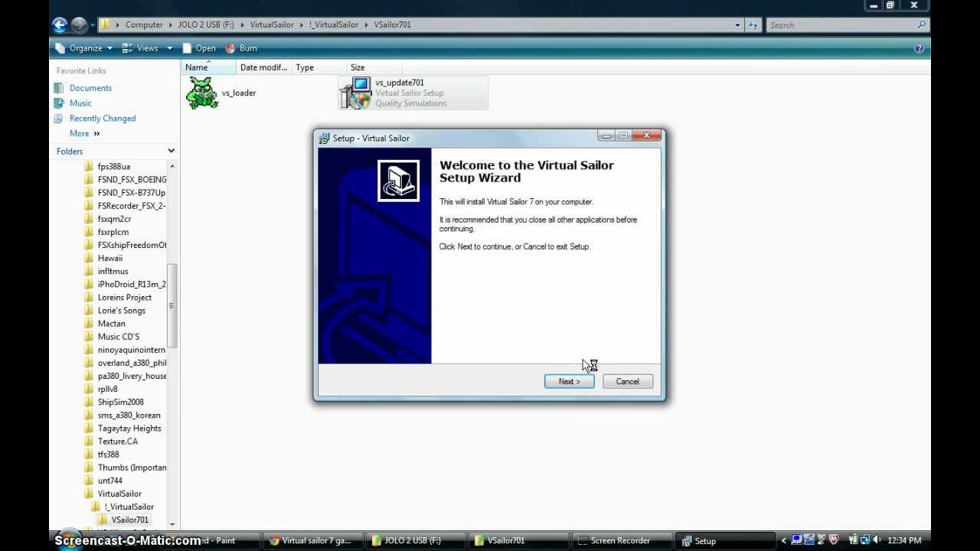This screenshot has width=980, height=551.
Task: Sort by Date modified column
Action: pos(263,67)
